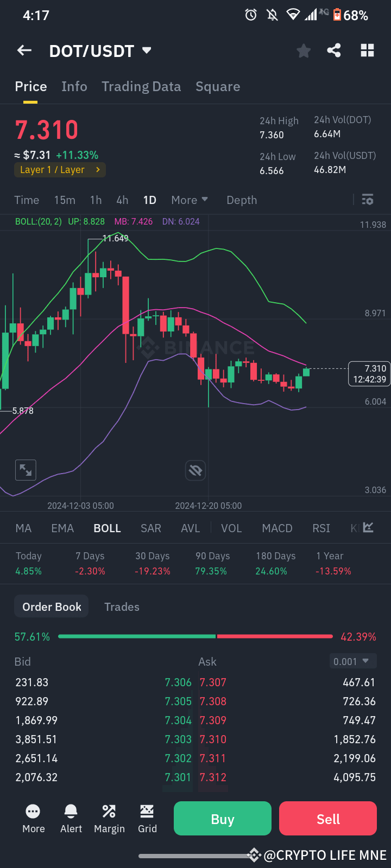
Task: Open Grid trading
Action: (x=147, y=818)
